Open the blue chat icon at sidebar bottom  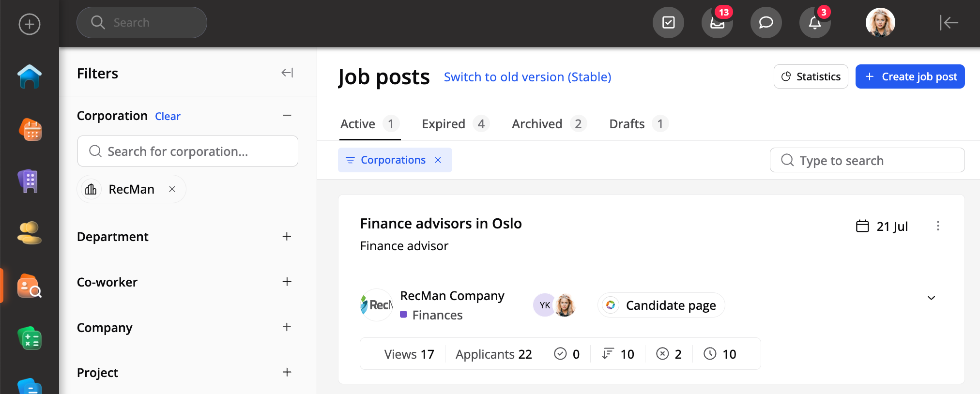point(30,386)
